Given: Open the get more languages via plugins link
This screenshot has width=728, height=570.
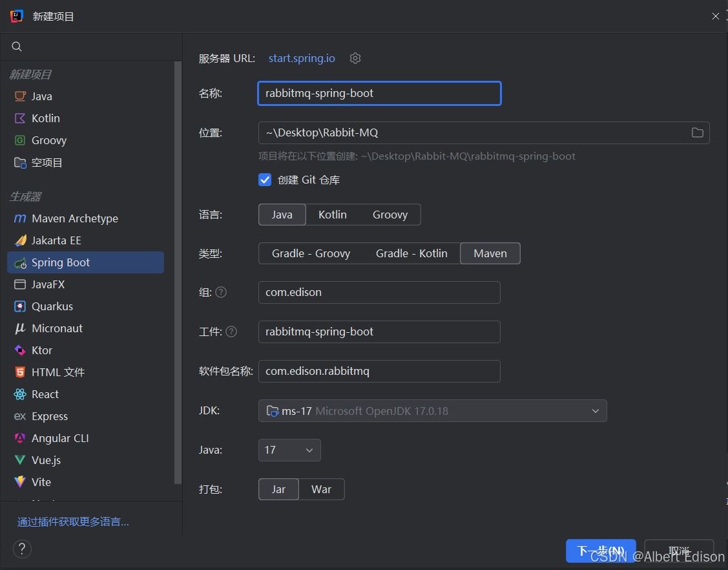Looking at the screenshot, I should [74, 522].
